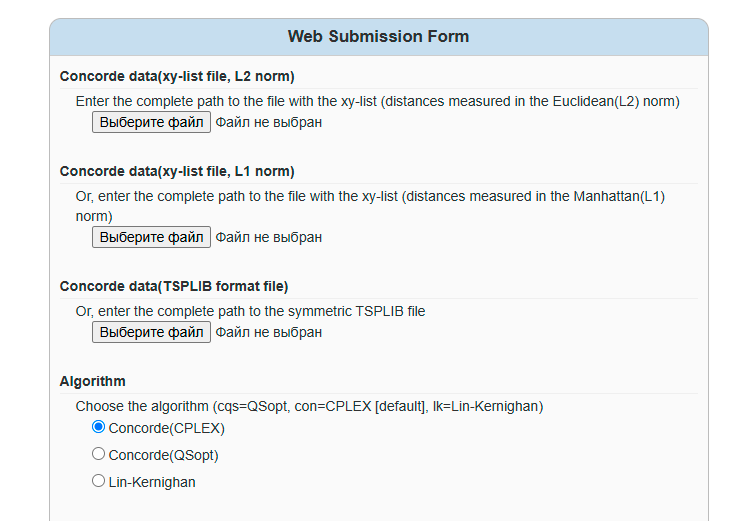Click 'Файл не выбран' text under L2 norm

269,123
